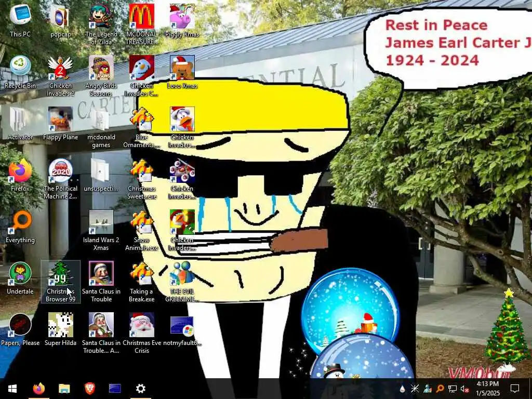Open the blue window app on taskbar
Image resolution: width=532 pixels, height=399 pixels.
click(x=115, y=389)
